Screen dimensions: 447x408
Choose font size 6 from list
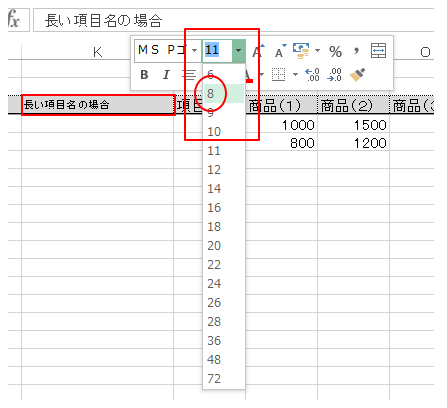[x=224, y=74]
